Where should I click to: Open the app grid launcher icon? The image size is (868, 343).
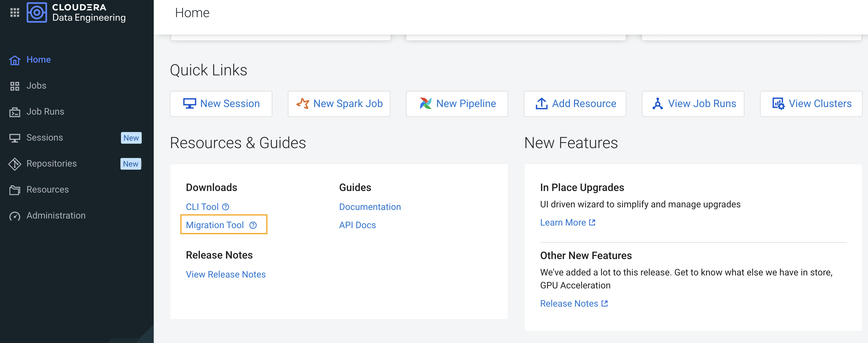click(x=15, y=13)
